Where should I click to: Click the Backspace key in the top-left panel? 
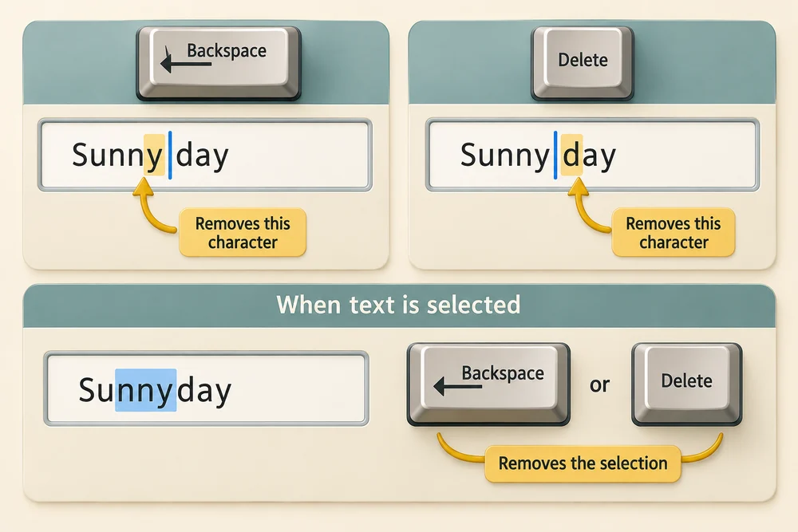[x=219, y=63]
